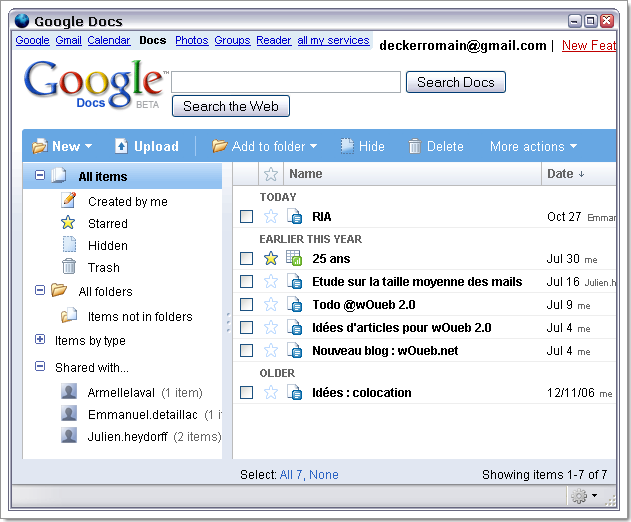Open the Reader link
The height and width of the screenshot is (522, 631).
click(274, 40)
